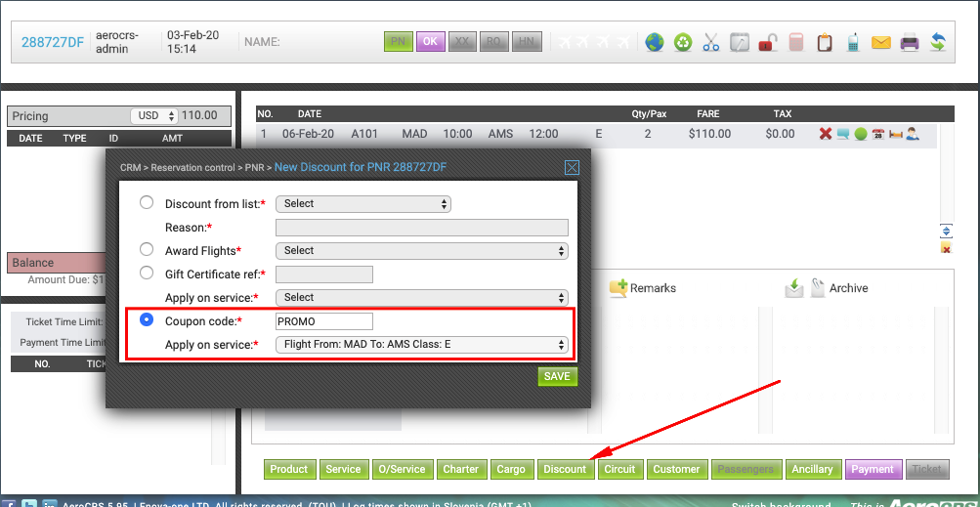Click the Remarks add-note icon
The width and height of the screenshot is (980, 507).
[x=618, y=287]
